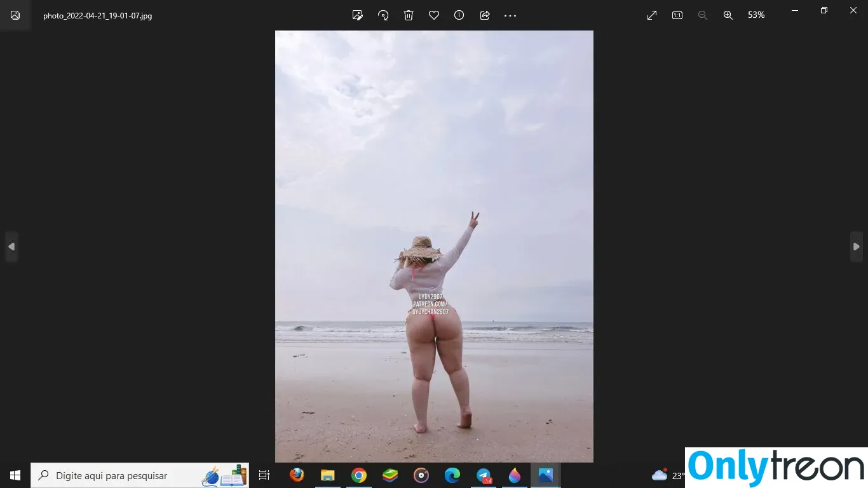This screenshot has height=488, width=868.
Task: Rotate the photo
Action: (x=383, y=15)
